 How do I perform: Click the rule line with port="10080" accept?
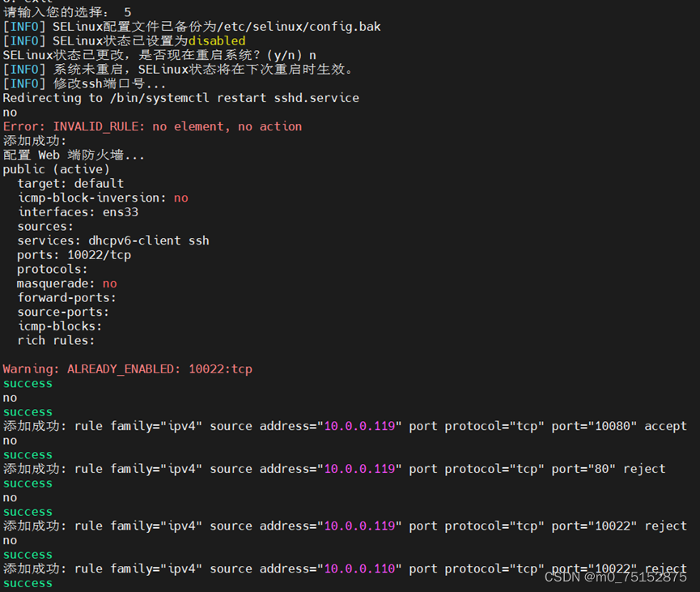pyautogui.click(x=345, y=426)
